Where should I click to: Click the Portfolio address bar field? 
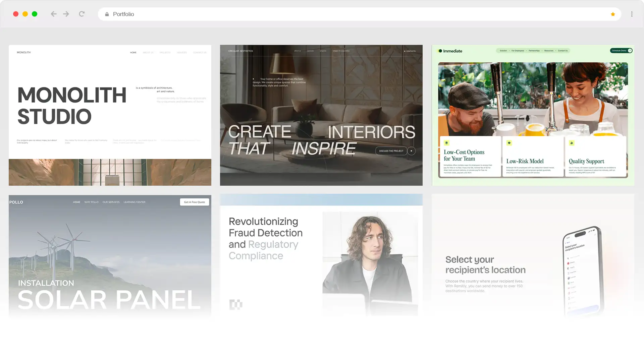point(335,14)
